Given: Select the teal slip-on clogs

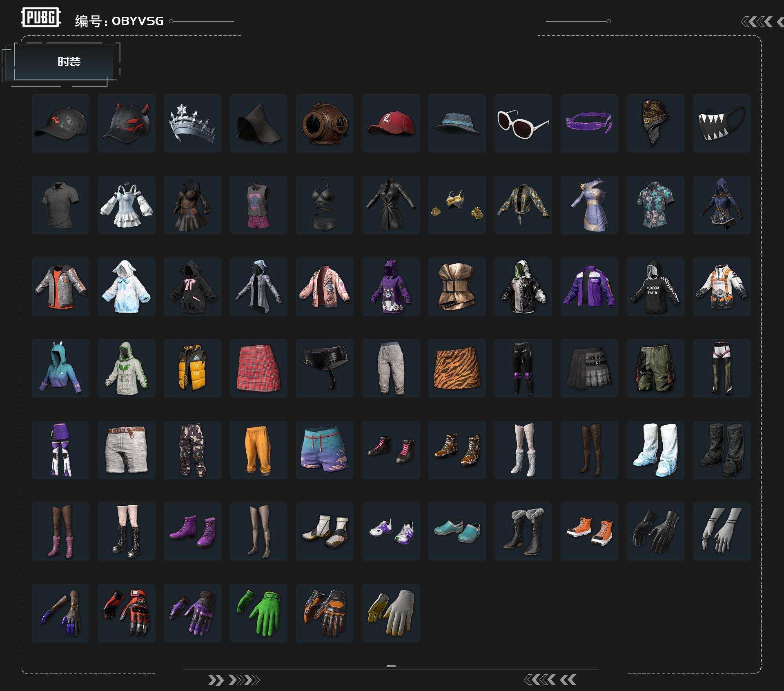Looking at the screenshot, I should click(x=457, y=531).
